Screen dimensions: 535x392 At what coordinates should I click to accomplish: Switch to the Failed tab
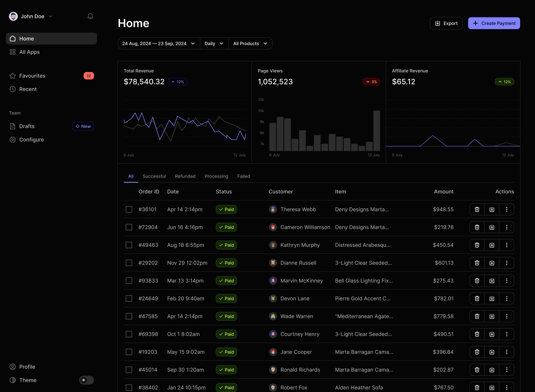(x=243, y=176)
